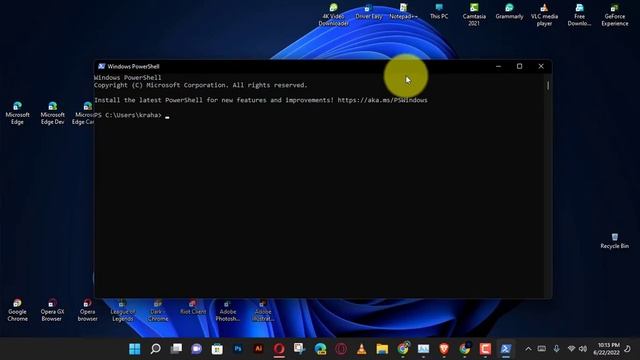This screenshot has height=360, width=640.
Task: Open the Microsoft Edge desktop shortcut
Action: coord(17,113)
